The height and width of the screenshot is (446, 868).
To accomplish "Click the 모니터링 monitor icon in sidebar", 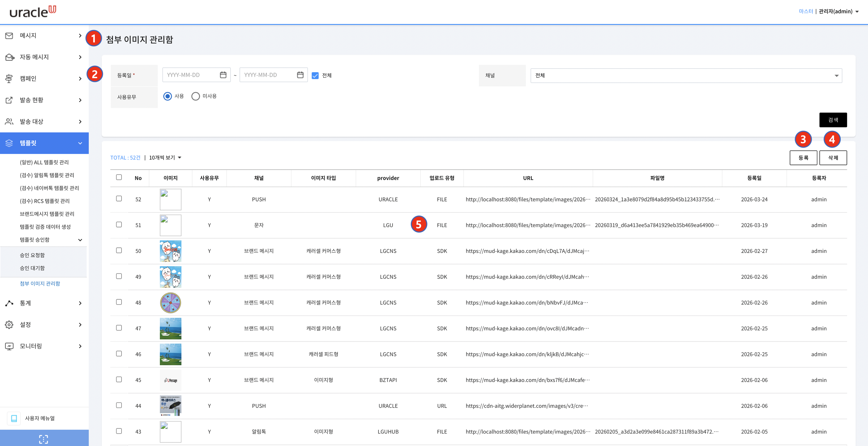I will pyautogui.click(x=9, y=346).
